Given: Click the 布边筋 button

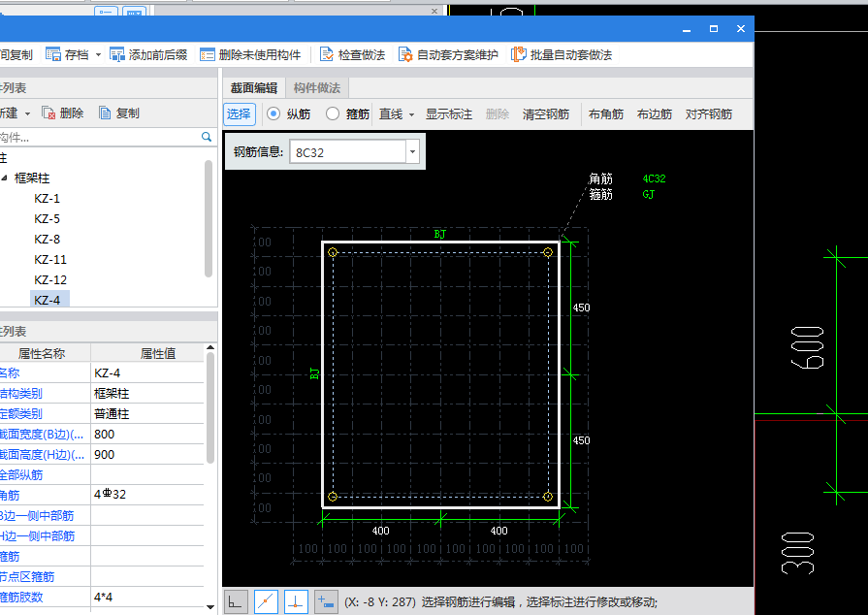Looking at the screenshot, I should tap(655, 113).
